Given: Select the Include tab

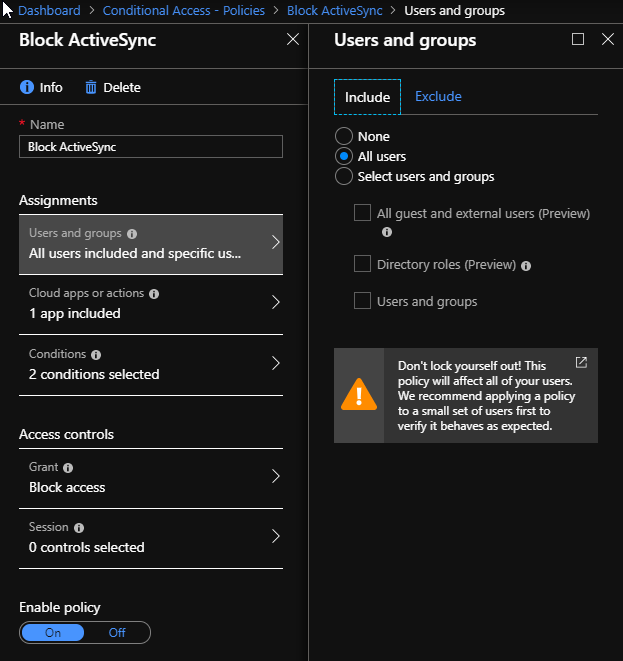Looking at the screenshot, I should pos(367,97).
